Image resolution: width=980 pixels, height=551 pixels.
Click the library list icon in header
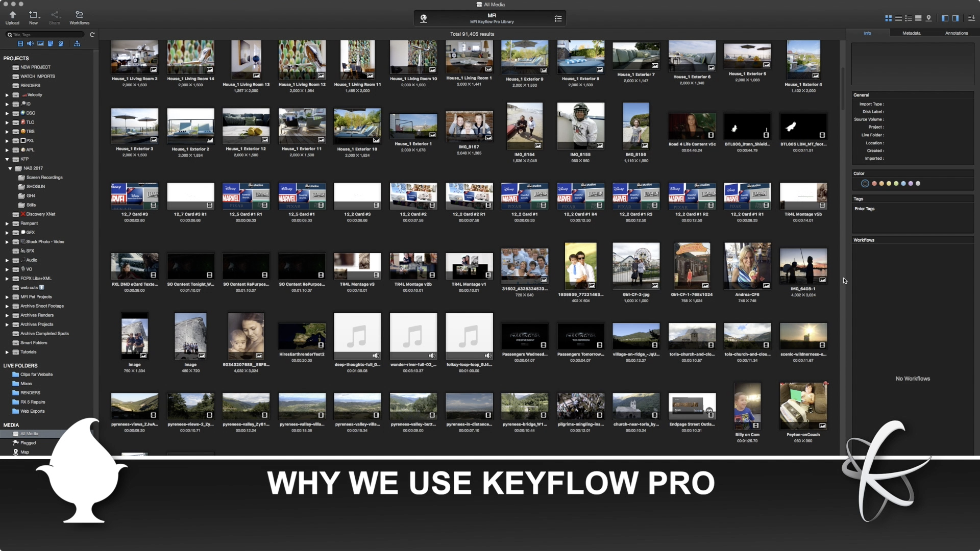click(x=558, y=18)
